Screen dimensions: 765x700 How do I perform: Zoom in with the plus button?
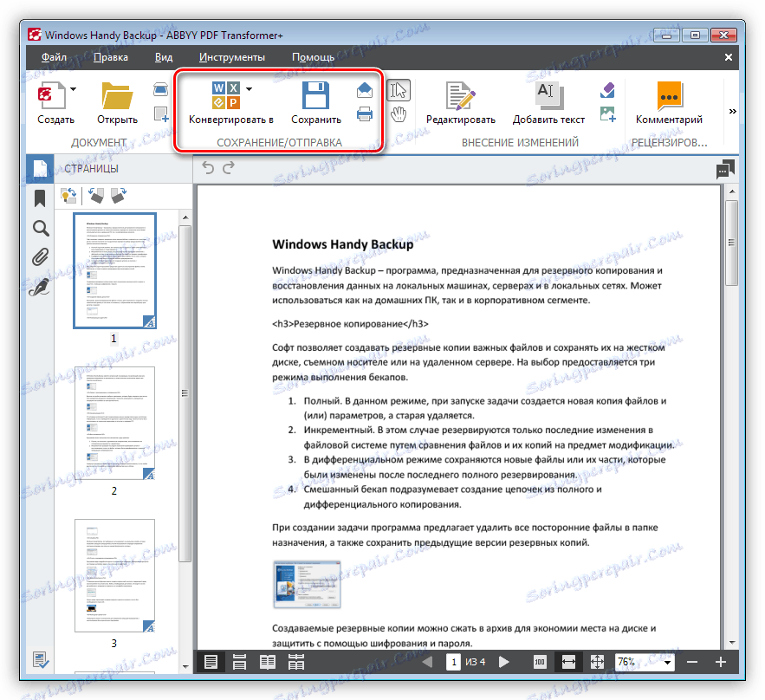coord(721,662)
